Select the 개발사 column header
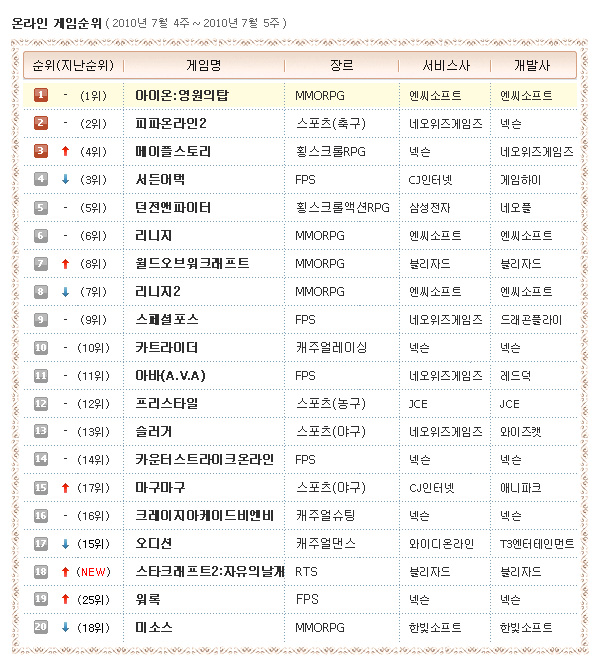This screenshot has height=666, width=600. (532, 65)
